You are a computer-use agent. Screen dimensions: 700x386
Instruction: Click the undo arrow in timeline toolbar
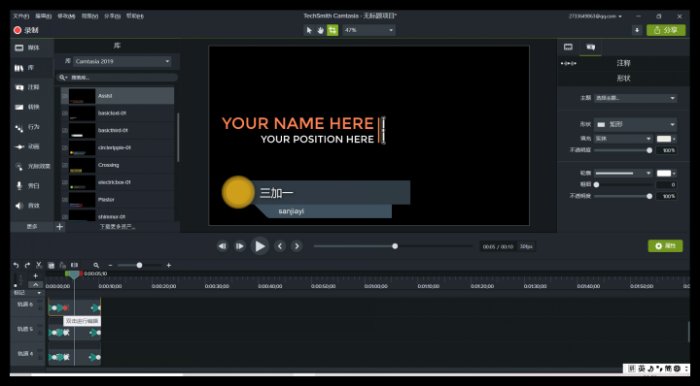click(x=16, y=266)
